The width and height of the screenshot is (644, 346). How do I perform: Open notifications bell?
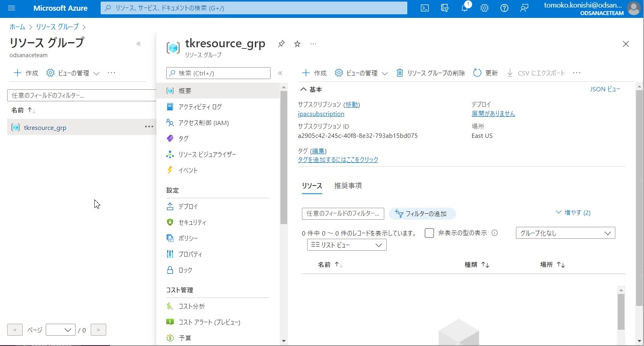coord(465,8)
